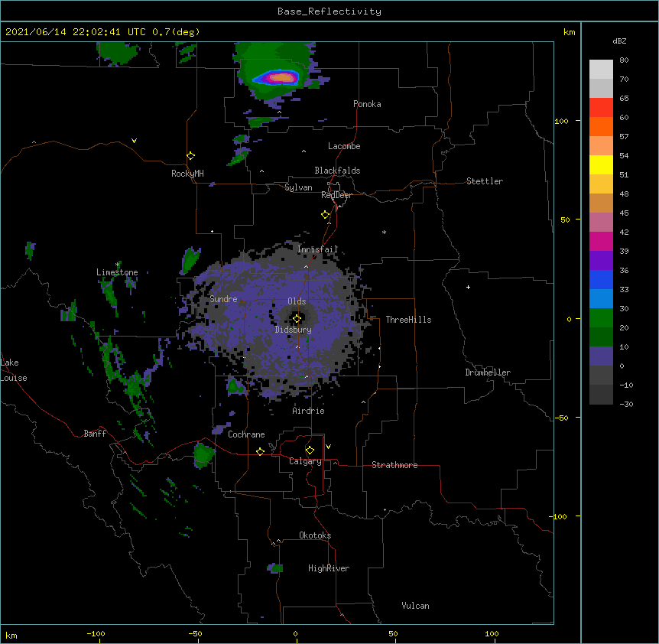The height and width of the screenshot is (644, 659).
Task: Click the yellow diamond marker above RockyMH
Action: [x=191, y=156]
